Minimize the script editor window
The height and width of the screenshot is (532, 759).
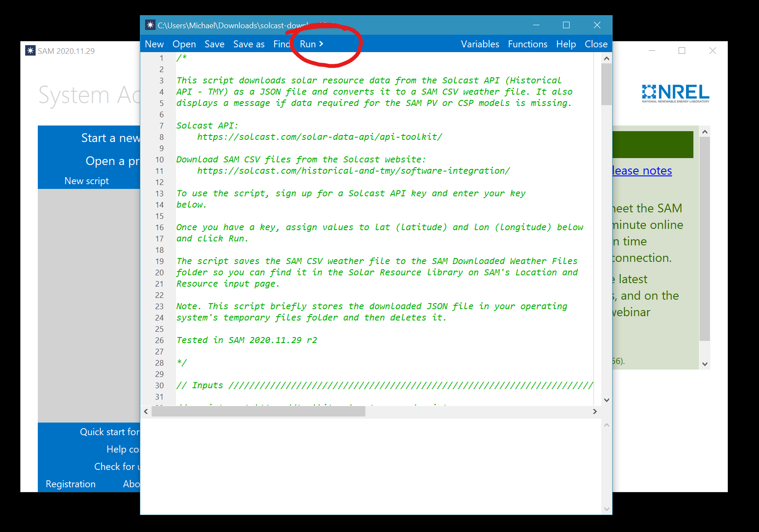tap(537, 25)
